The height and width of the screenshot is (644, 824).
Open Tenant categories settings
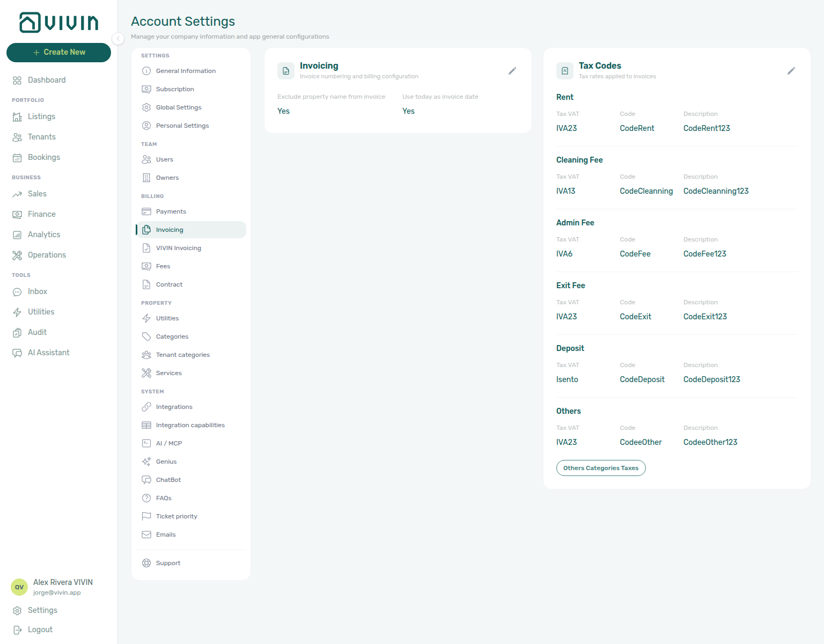(191, 355)
